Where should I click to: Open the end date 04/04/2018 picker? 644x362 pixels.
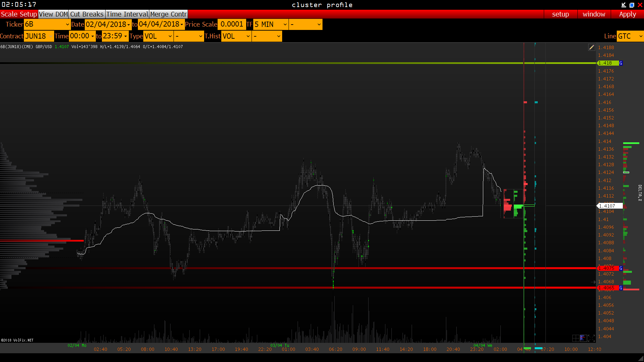coord(161,24)
